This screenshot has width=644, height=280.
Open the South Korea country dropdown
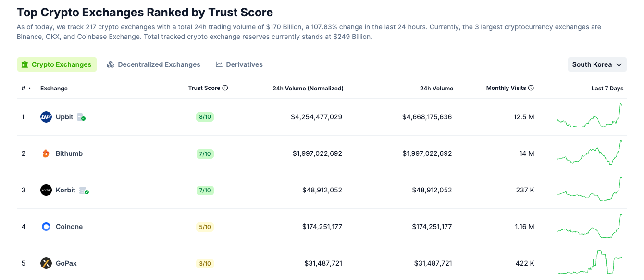(x=597, y=64)
